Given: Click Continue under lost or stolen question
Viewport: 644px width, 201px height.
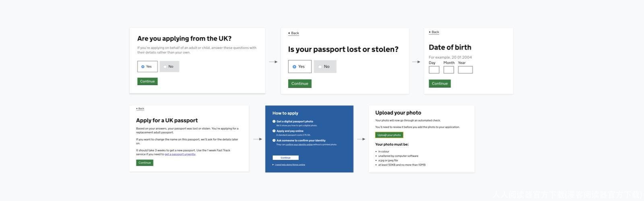Looking at the screenshot, I should coord(299,84).
